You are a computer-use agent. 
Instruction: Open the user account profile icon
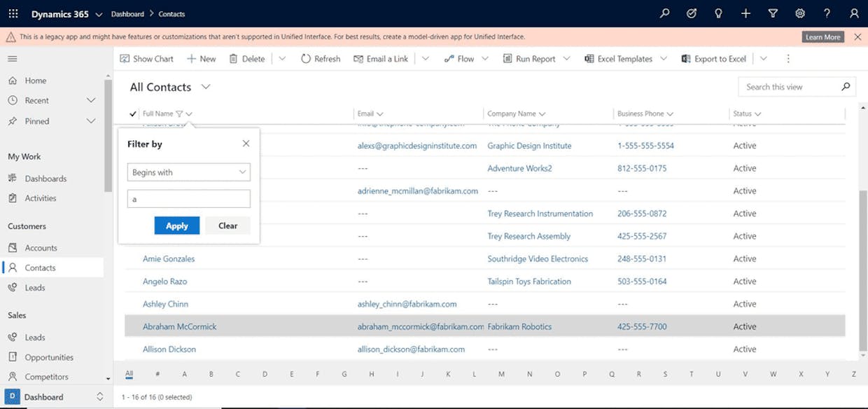tap(854, 14)
